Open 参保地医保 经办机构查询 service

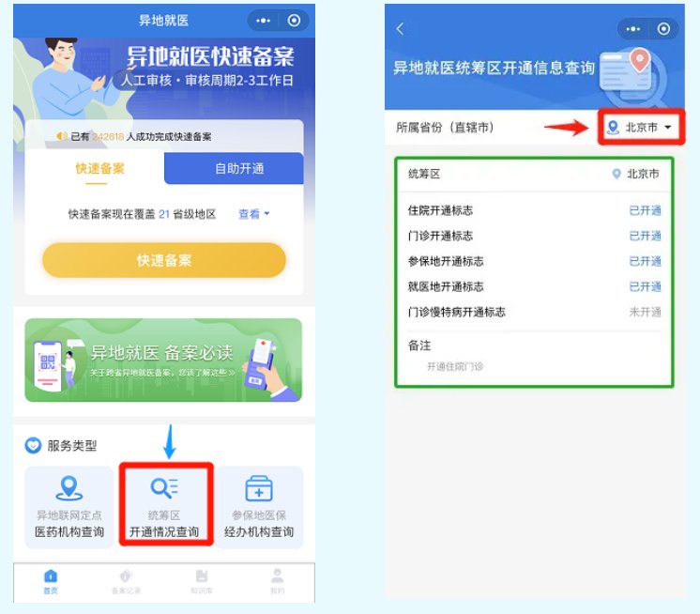(x=259, y=507)
